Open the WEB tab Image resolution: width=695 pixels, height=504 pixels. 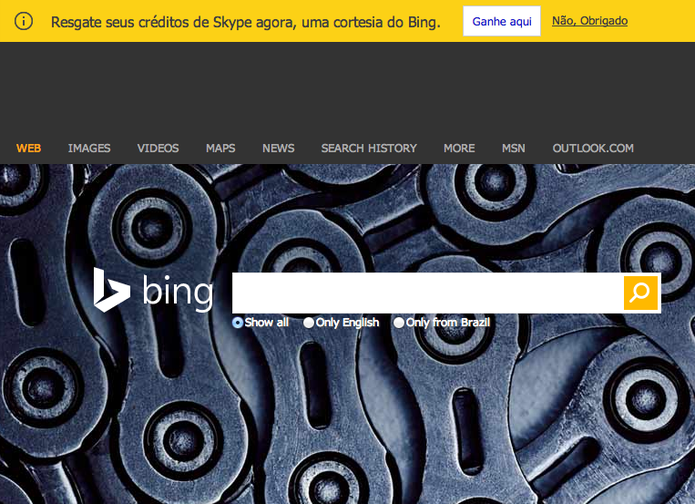29,148
